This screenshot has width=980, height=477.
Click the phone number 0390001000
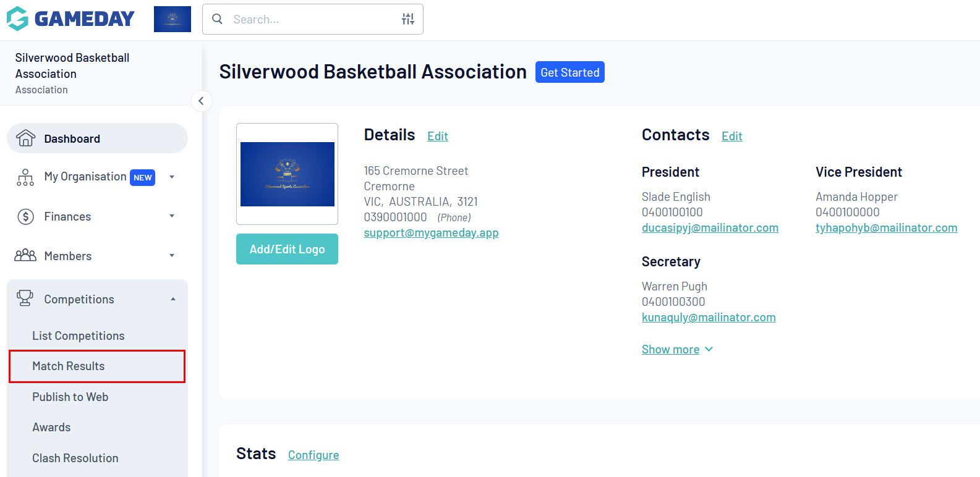[395, 217]
